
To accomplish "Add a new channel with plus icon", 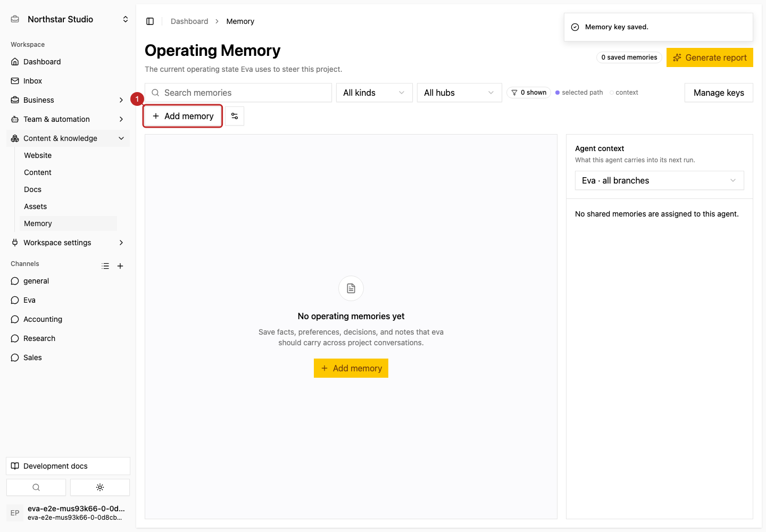I will (120, 266).
